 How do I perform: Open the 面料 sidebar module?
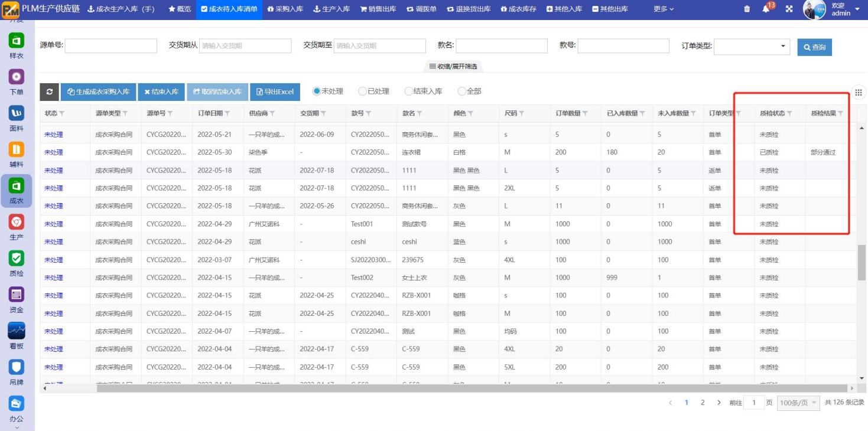pos(17,119)
